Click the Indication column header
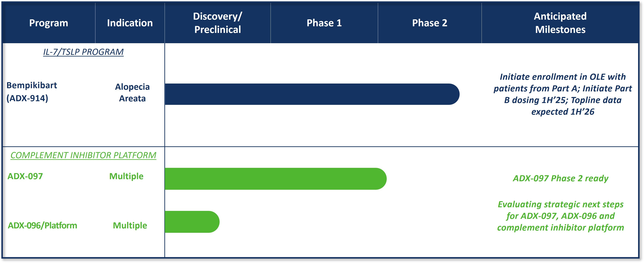644x263 pixels. pyautogui.click(x=130, y=23)
